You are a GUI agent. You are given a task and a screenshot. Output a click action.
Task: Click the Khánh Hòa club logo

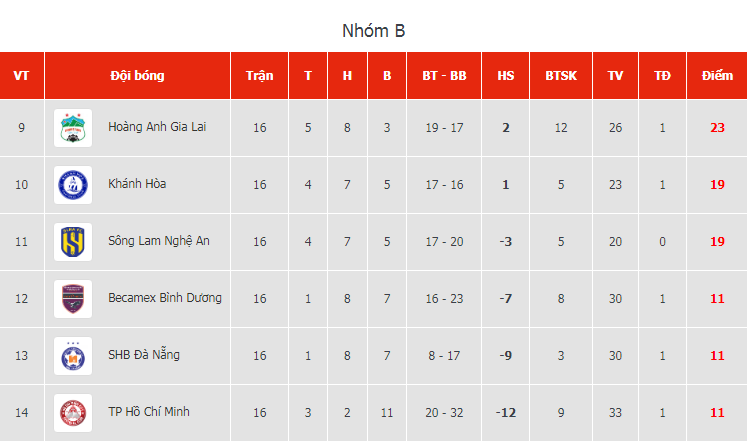coord(73,185)
